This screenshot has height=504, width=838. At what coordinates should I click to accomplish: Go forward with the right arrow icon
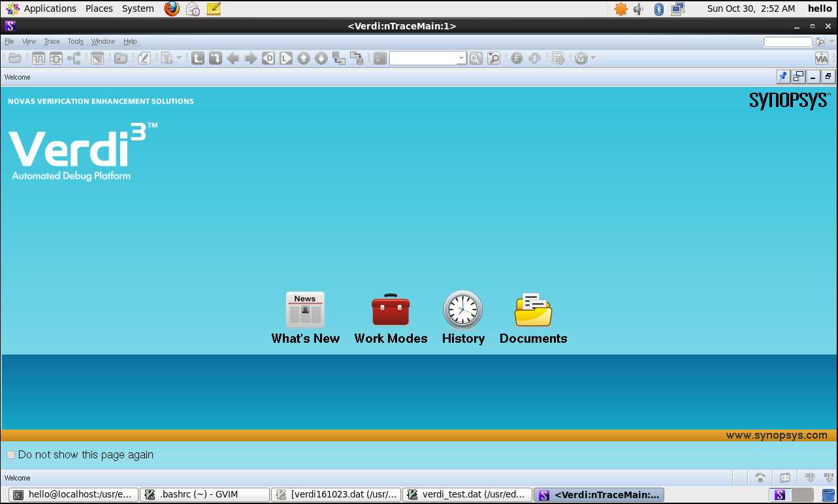[x=251, y=58]
